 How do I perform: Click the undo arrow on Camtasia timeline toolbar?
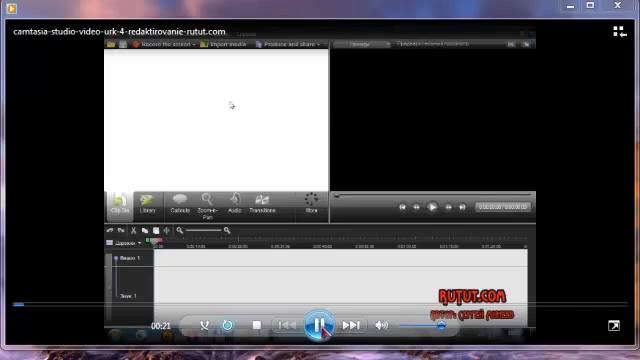point(109,231)
